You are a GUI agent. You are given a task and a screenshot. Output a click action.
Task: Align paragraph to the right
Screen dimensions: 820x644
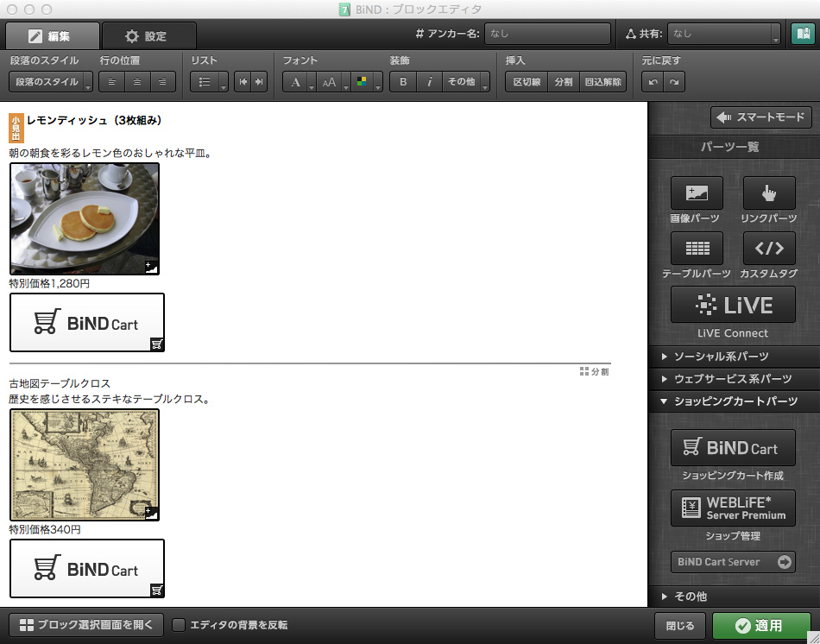coord(163,82)
